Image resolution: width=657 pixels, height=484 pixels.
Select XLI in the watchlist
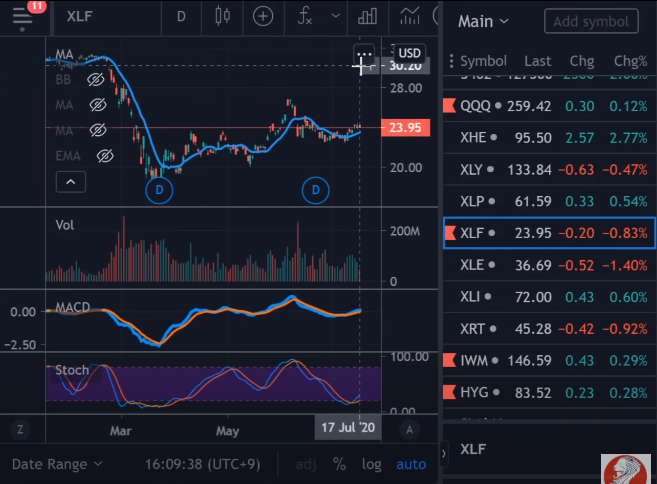(x=549, y=297)
